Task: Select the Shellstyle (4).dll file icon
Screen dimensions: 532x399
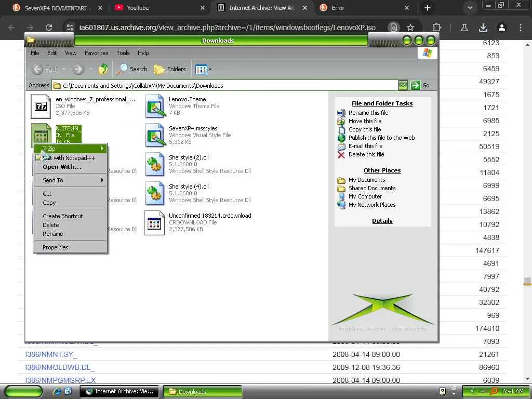Action: (x=155, y=193)
